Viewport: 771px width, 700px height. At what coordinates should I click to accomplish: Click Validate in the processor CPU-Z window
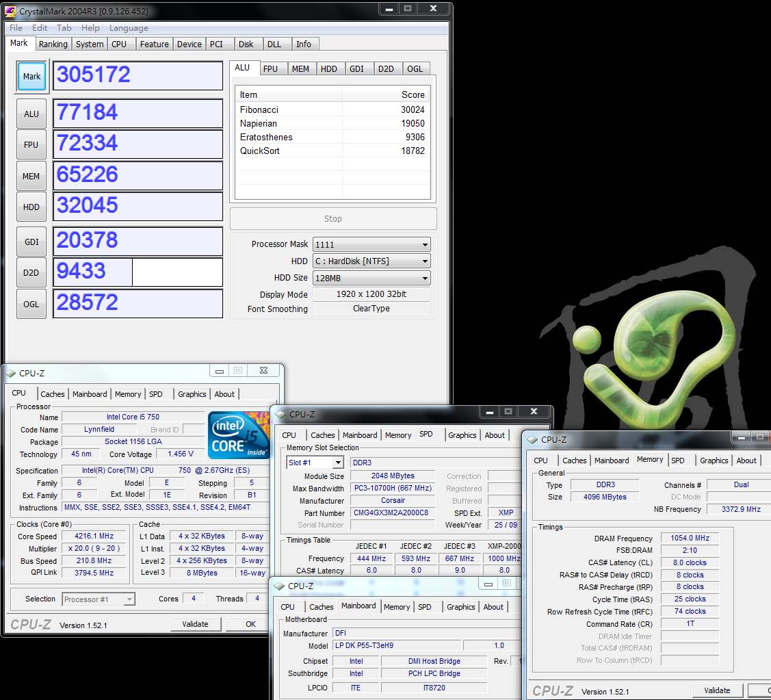coord(195,624)
